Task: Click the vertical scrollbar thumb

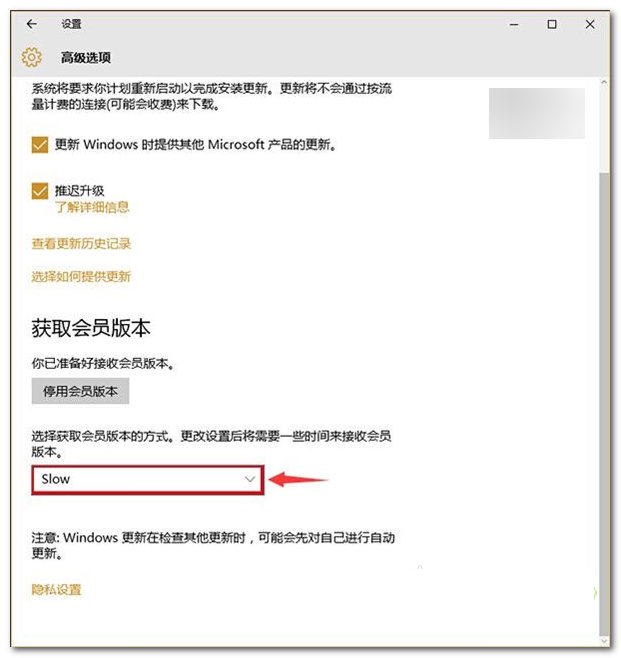Action: pyautogui.click(x=604, y=403)
